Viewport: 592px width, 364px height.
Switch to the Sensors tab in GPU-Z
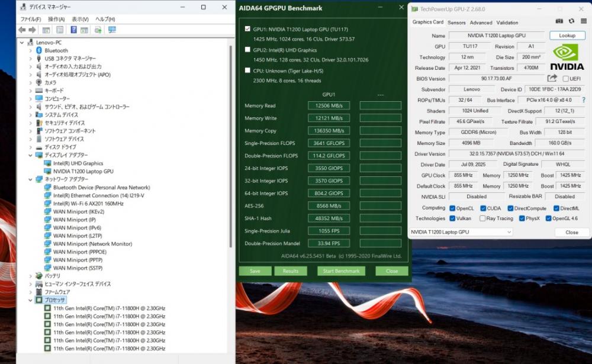[x=456, y=22]
